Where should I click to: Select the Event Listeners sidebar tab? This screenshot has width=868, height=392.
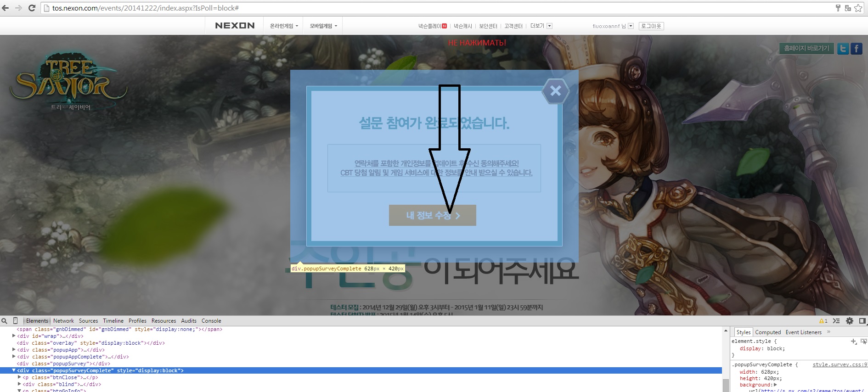pos(803,332)
